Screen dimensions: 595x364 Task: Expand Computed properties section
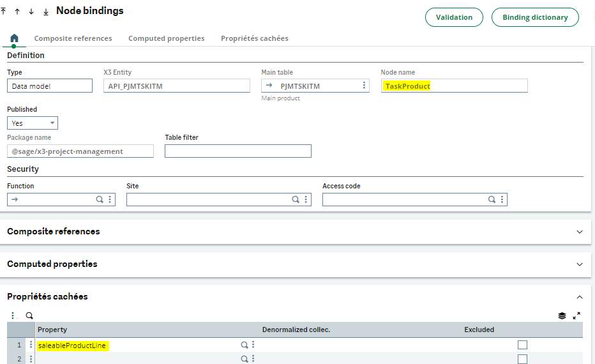pos(580,264)
